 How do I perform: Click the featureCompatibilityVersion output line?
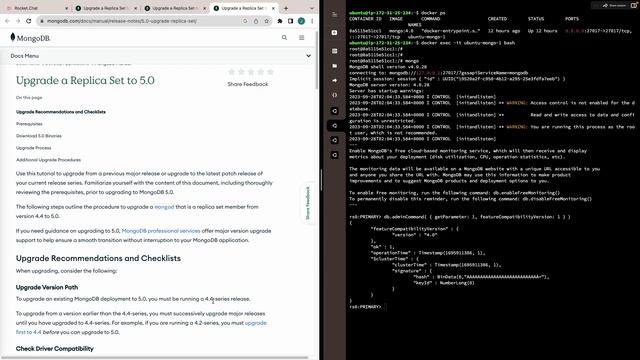point(414,229)
